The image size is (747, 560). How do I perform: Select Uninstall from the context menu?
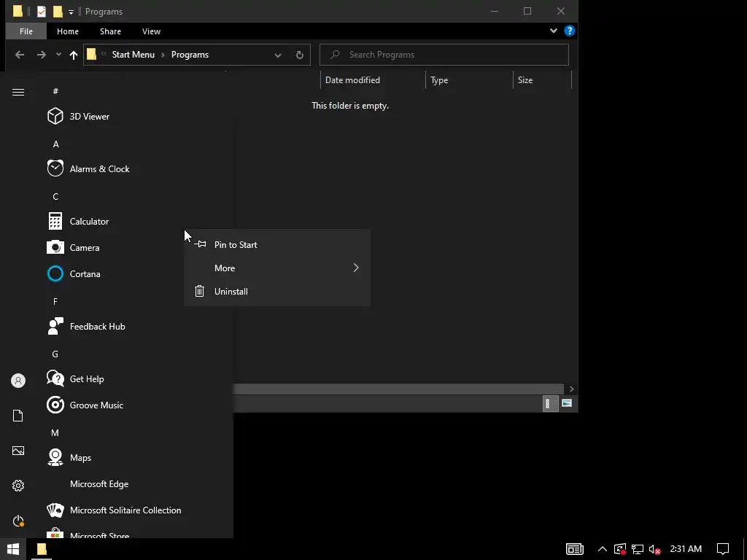pos(277,292)
